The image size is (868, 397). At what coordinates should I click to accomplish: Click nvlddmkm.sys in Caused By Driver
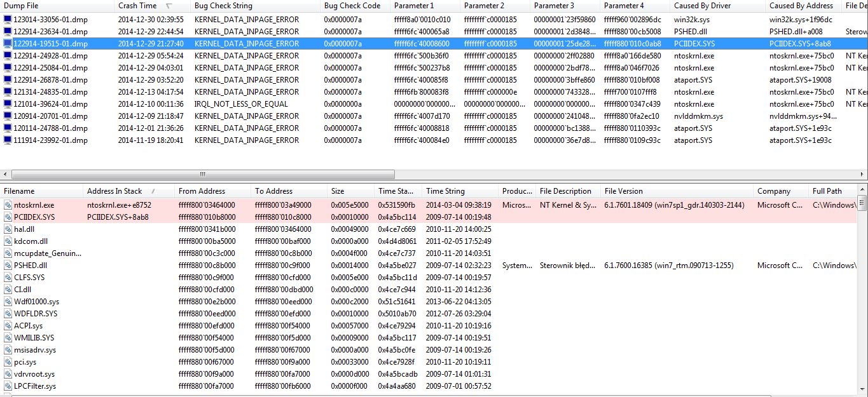click(x=698, y=116)
